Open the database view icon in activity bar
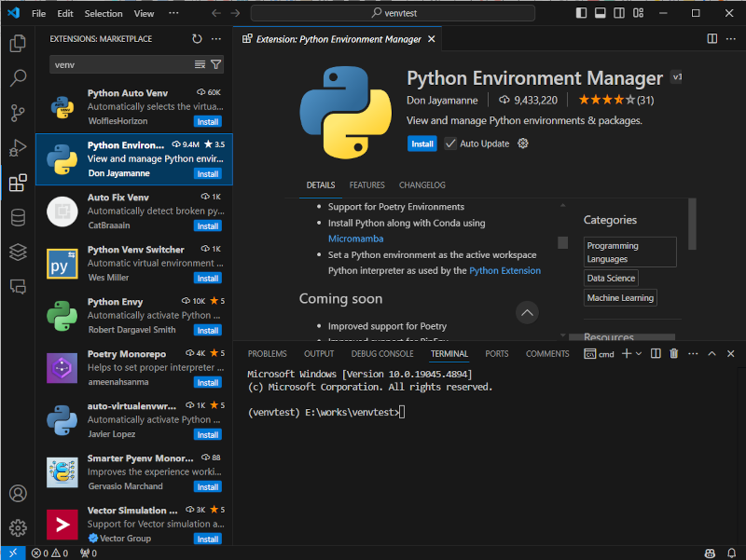 tap(18, 218)
